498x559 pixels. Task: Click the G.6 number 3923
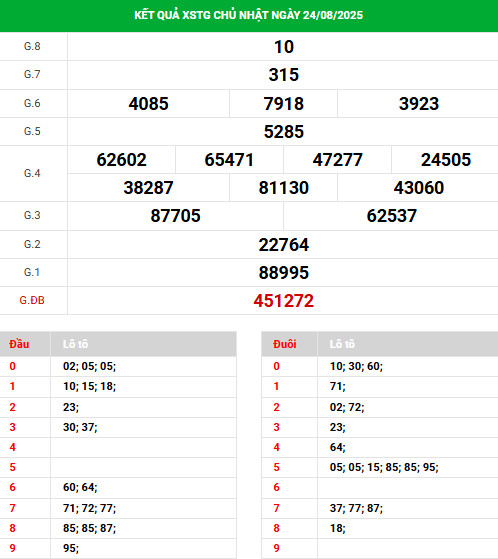[x=419, y=104]
